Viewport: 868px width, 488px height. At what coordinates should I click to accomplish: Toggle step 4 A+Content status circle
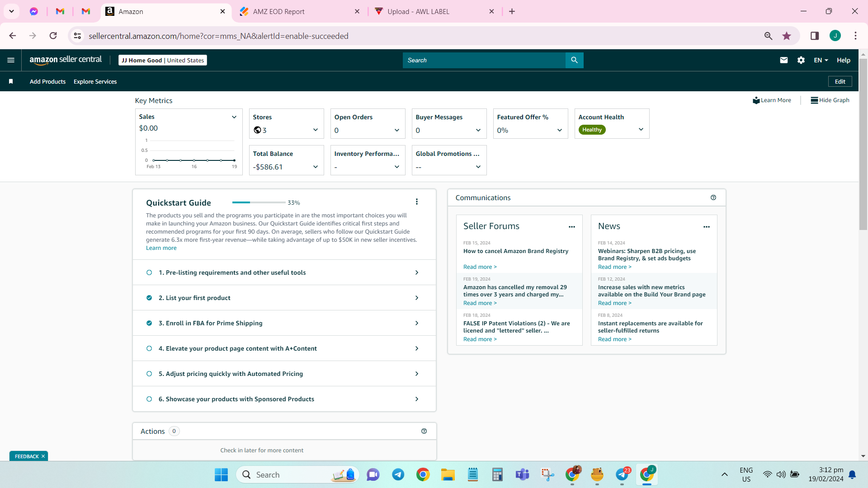pos(149,348)
